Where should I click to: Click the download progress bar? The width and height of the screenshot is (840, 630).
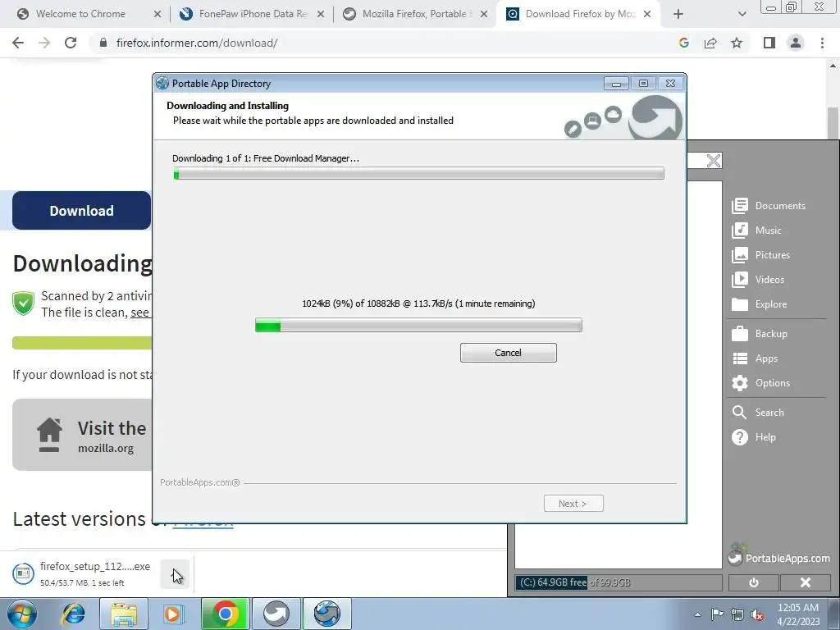pyautogui.click(x=418, y=325)
